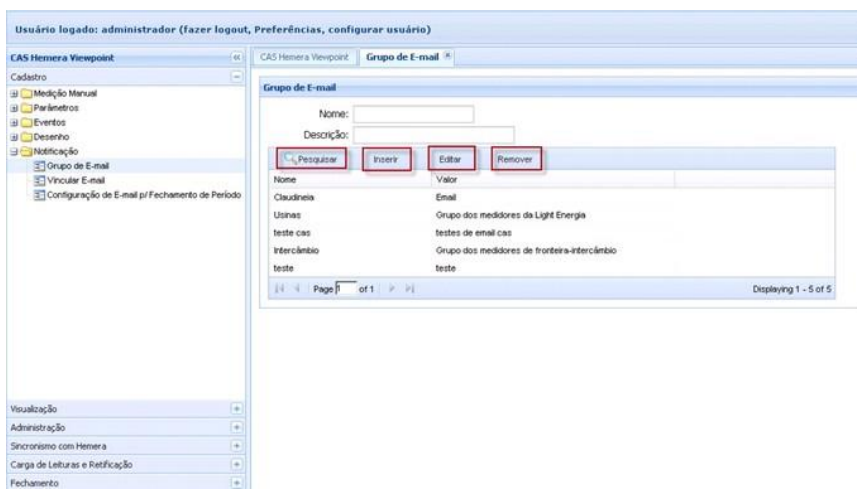The image size is (864, 499).
Task: Expand the Administração accordion panel
Action: coord(237,426)
